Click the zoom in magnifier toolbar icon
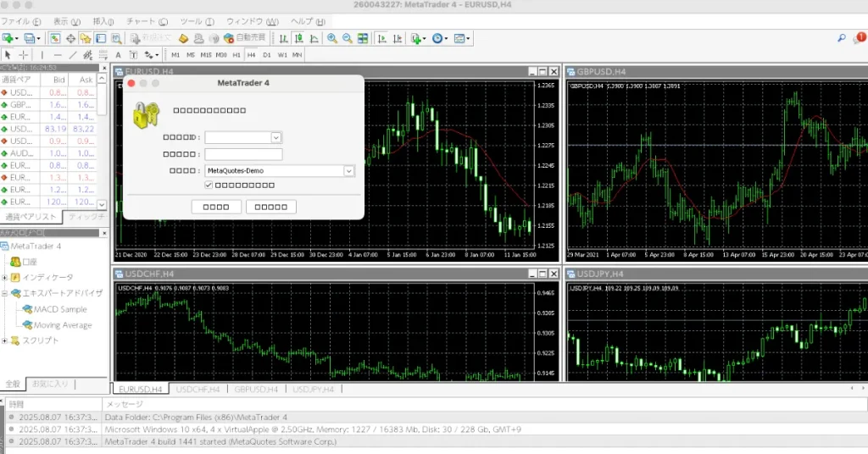Image resolution: width=868 pixels, height=454 pixels. tap(331, 38)
